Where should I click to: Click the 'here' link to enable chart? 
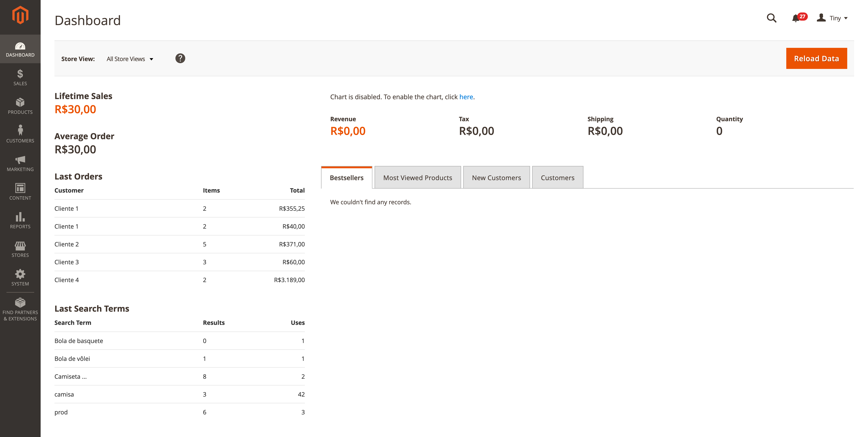pos(466,97)
